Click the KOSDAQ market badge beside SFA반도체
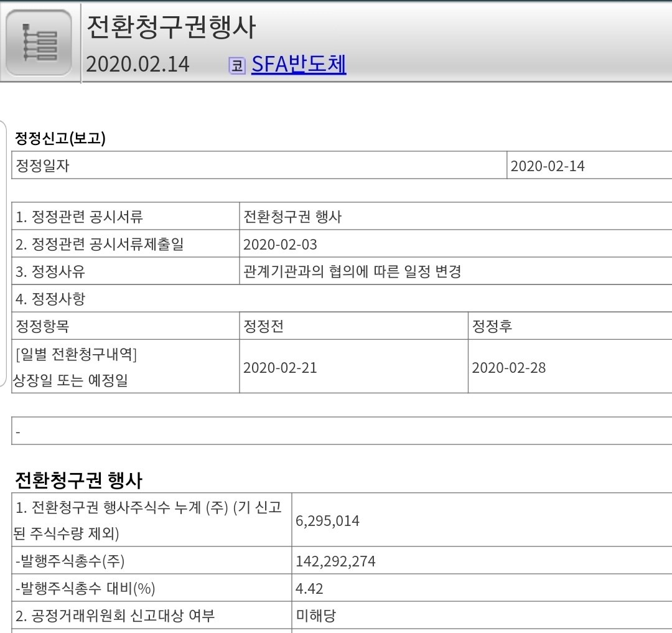Screen dimensions: 672x633 [238, 63]
